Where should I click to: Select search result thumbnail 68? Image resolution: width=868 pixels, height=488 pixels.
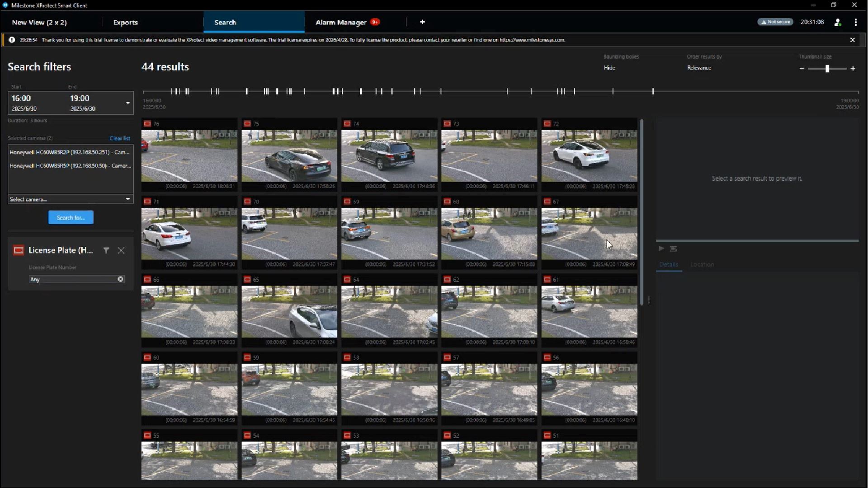[x=489, y=234]
